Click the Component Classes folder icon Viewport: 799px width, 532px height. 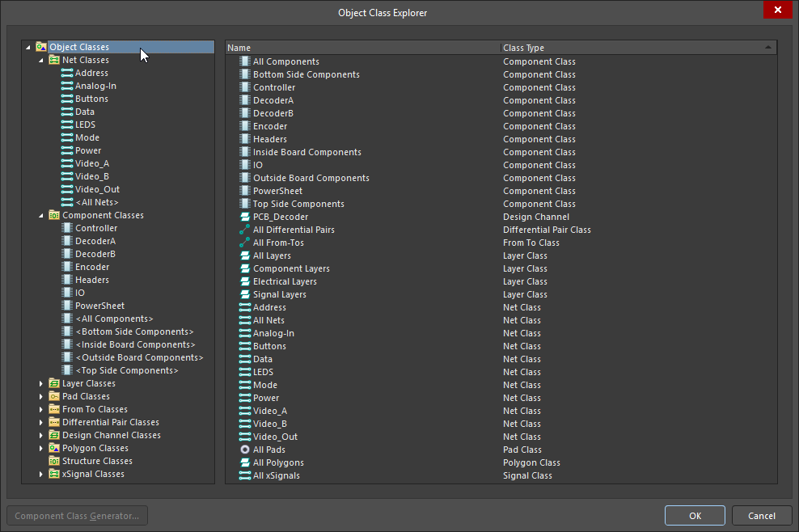pyautogui.click(x=54, y=215)
